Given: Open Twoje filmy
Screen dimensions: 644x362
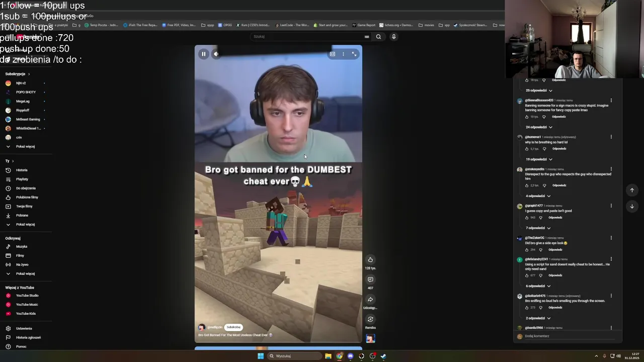Looking at the screenshot, I should click(25, 206).
